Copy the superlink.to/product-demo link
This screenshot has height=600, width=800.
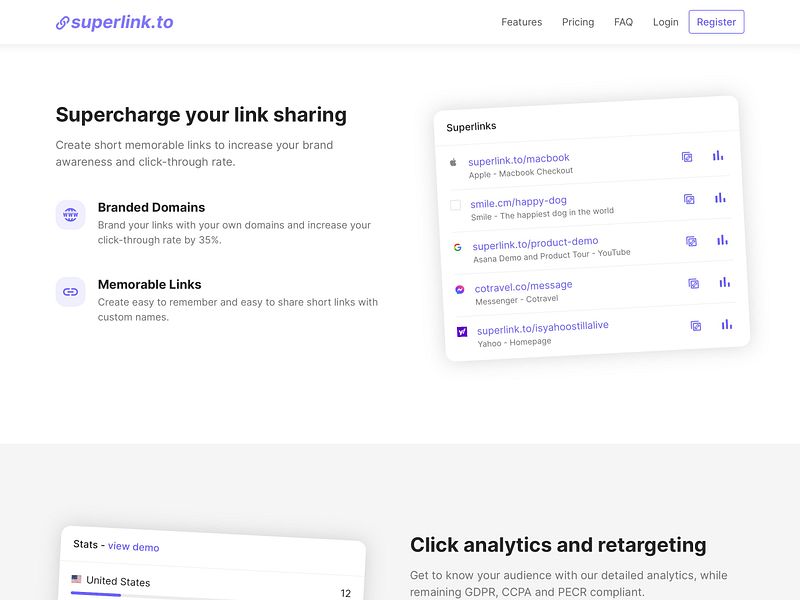coord(691,241)
